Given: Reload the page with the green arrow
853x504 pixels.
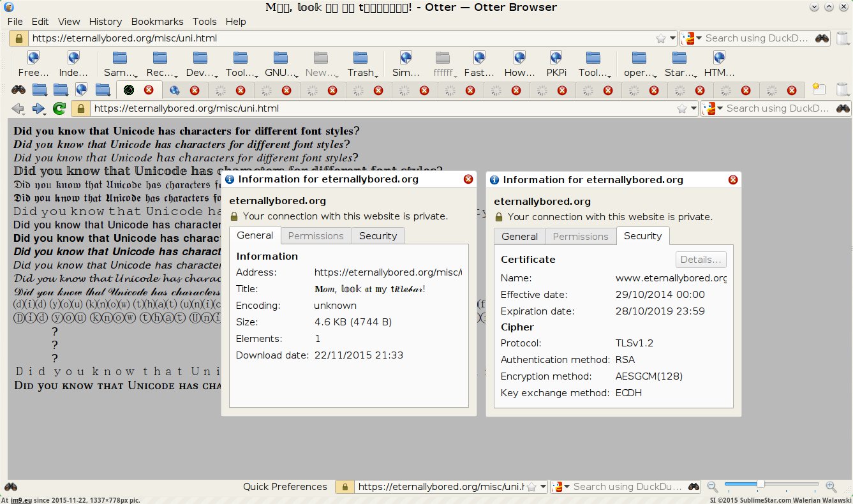Looking at the screenshot, I should tap(59, 108).
